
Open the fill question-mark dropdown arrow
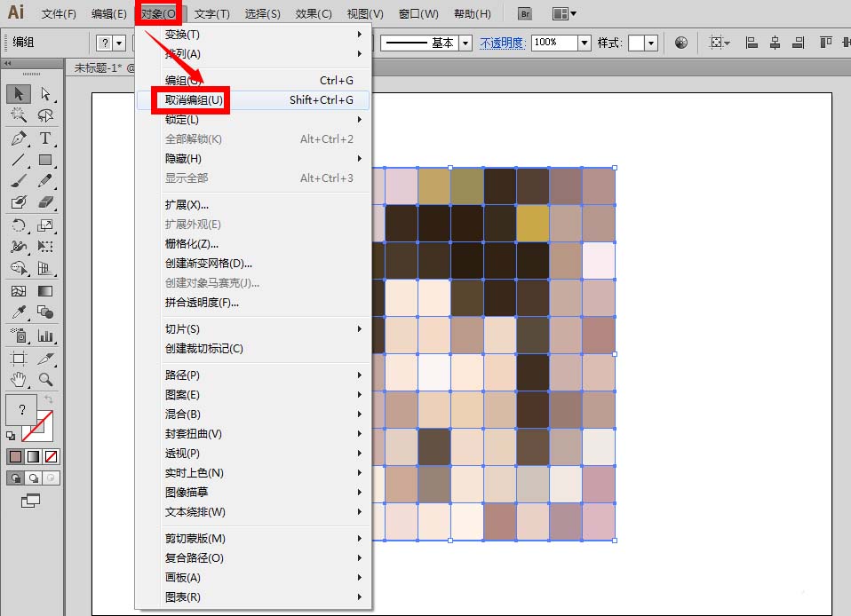(x=119, y=43)
